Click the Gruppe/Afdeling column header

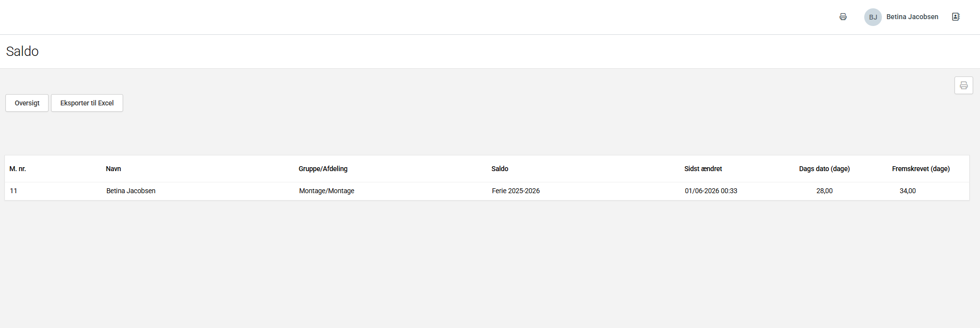click(323, 169)
